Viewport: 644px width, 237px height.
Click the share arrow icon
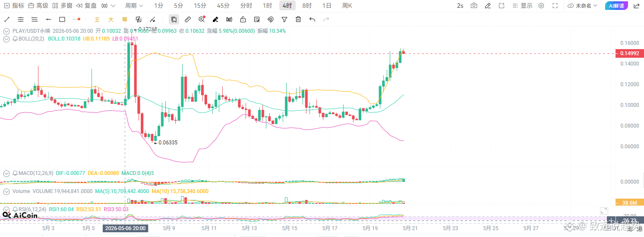[637, 6]
